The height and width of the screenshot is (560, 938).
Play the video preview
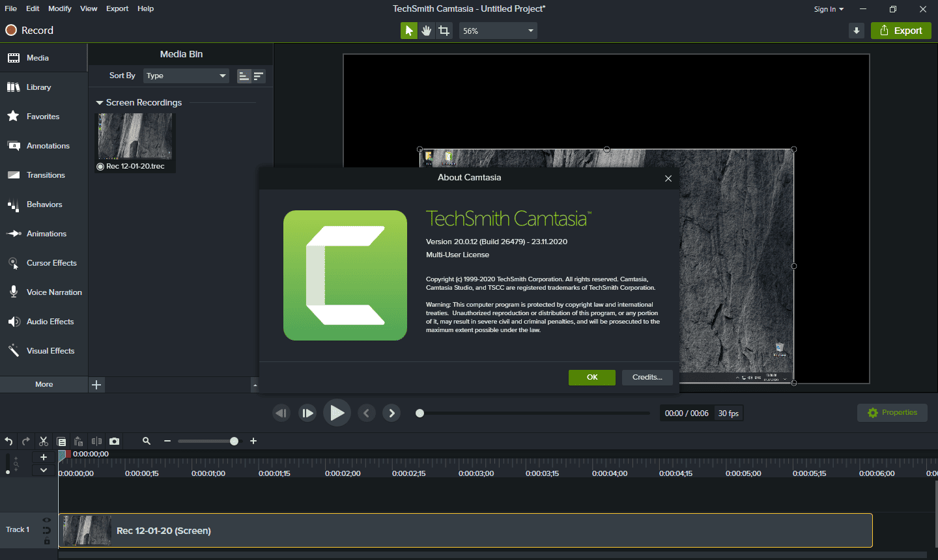point(337,413)
